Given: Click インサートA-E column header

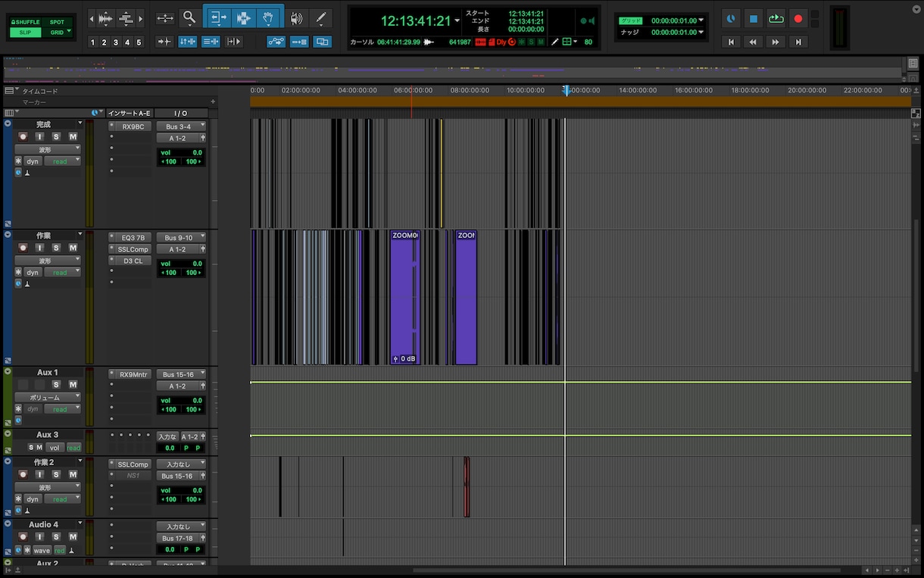Looking at the screenshot, I should coord(130,114).
